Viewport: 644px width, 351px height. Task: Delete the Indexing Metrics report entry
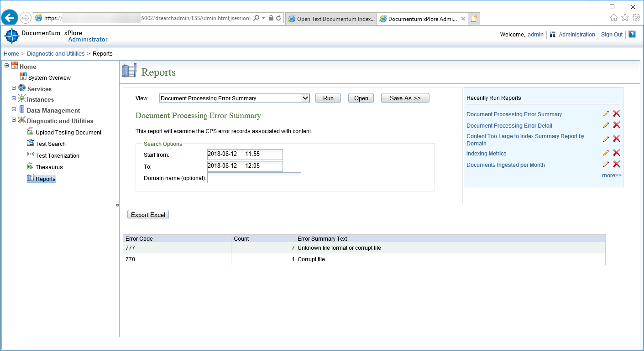[x=617, y=153]
